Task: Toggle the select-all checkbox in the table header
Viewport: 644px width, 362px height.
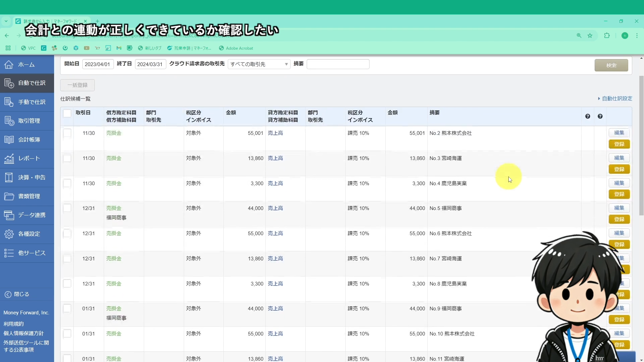Action: point(67,113)
